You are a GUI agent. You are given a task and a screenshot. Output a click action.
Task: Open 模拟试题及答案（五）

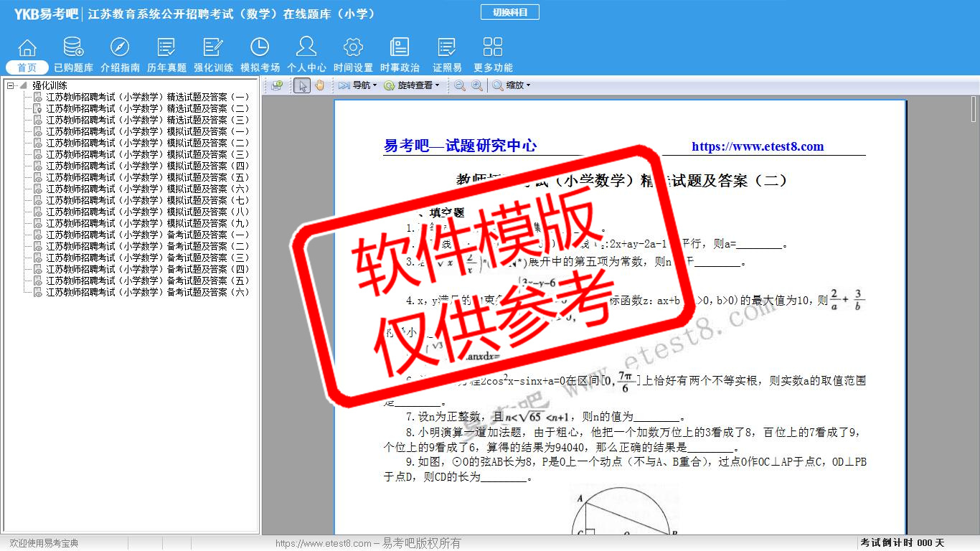pos(148,177)
